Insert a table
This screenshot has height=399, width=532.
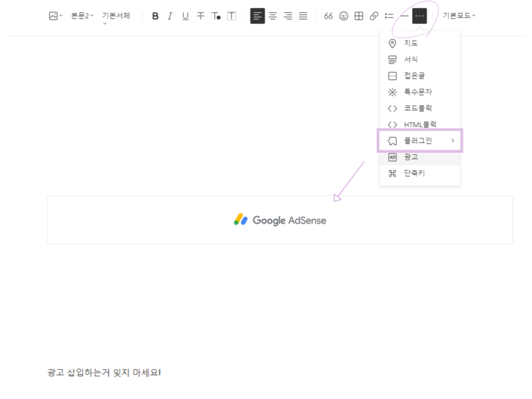pyautogui.click(x=358, y=16)
